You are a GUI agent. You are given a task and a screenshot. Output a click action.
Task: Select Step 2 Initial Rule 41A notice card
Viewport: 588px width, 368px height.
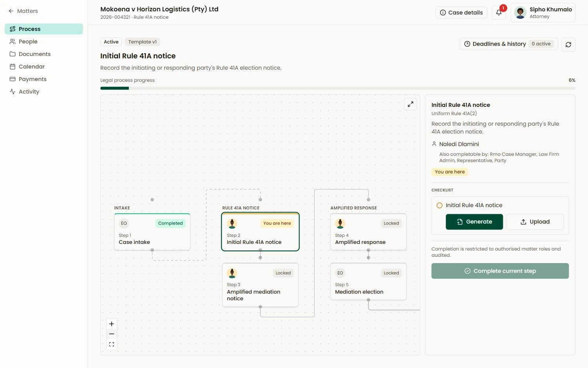coord(260,232)
